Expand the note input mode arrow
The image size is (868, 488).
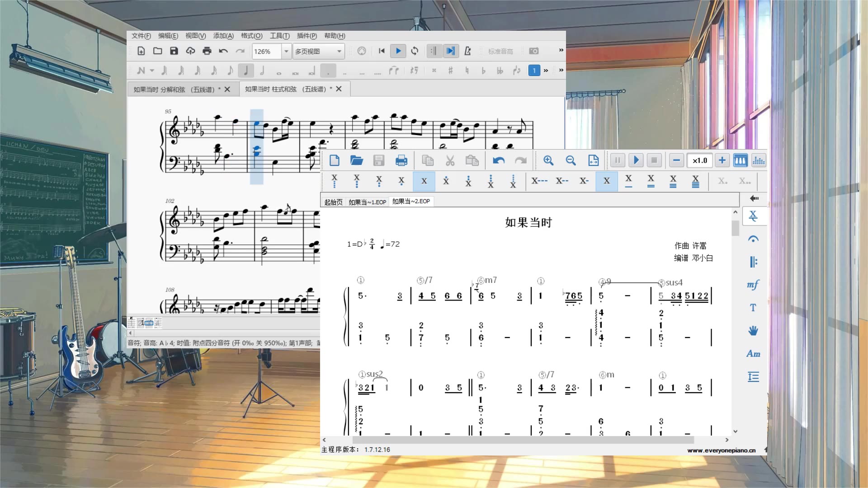pos(152,70)
